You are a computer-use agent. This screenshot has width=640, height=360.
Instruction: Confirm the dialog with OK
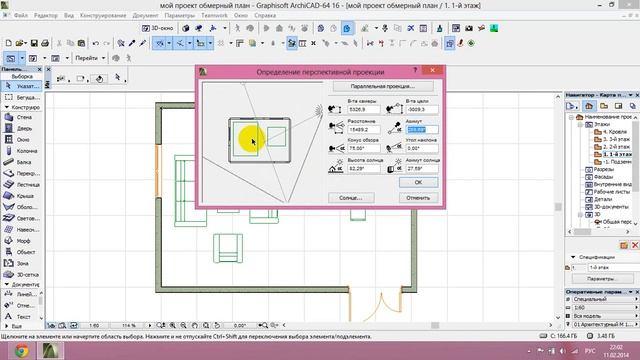[418, 182]
